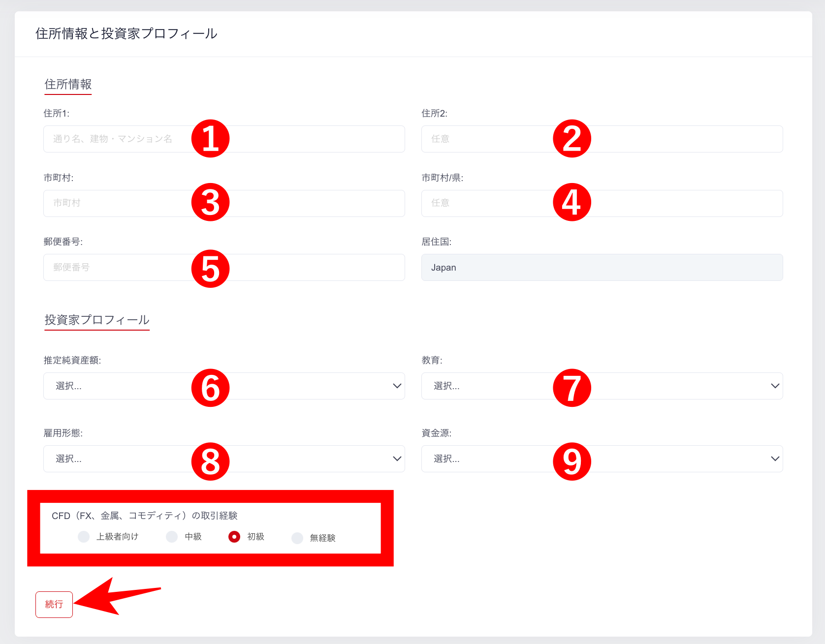Screen dimensions: 825x644
Task: Click the 投資家プロフィール section heading
Action: coord(96,320)
